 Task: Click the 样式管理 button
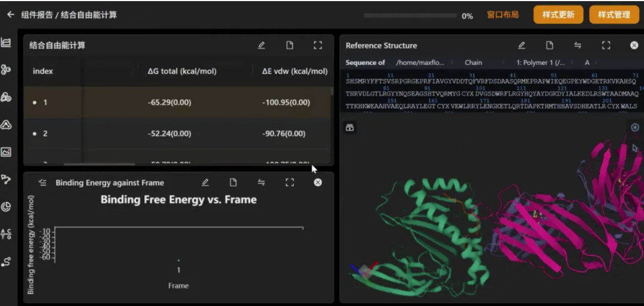click(614, 15)
